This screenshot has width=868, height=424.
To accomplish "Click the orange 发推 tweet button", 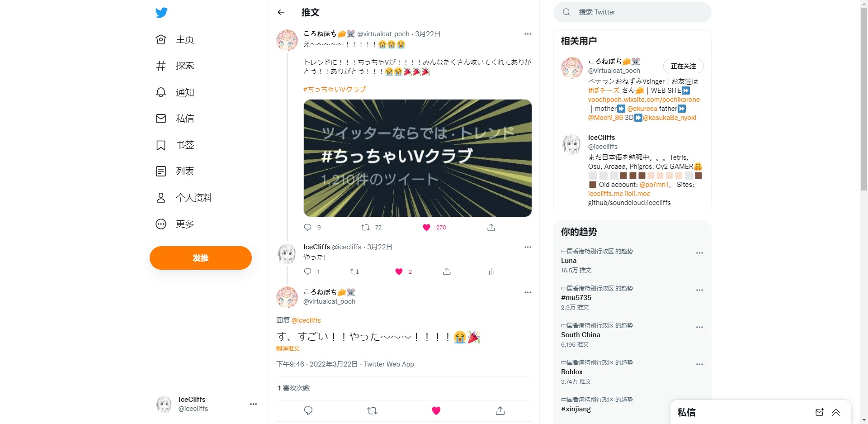I will [x=201, y=258].
